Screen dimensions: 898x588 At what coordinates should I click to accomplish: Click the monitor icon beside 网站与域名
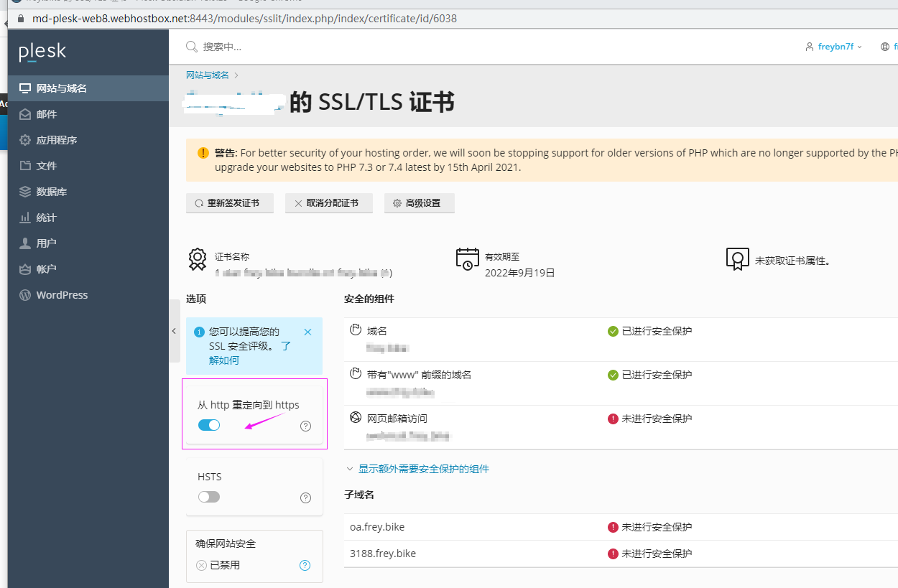pos(25,88)
